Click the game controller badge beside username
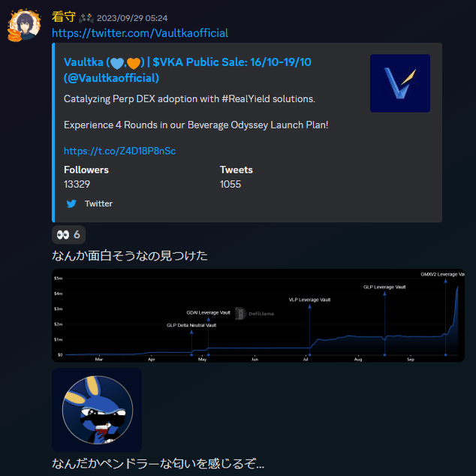Screen dimensions: 476x476 86,18
